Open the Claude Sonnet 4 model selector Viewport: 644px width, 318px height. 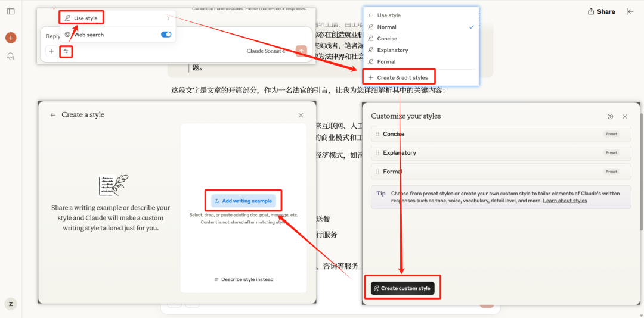265,51
